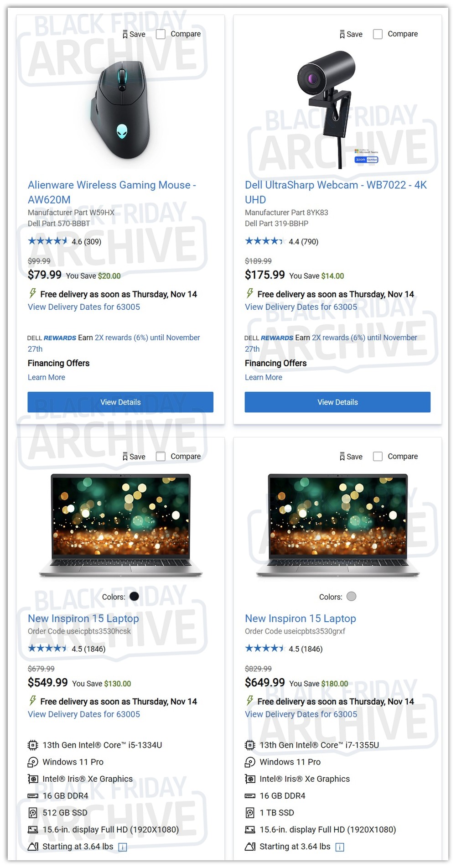Enable Compare on the $549.99 Inspiron 15

[x=161, y=457]
